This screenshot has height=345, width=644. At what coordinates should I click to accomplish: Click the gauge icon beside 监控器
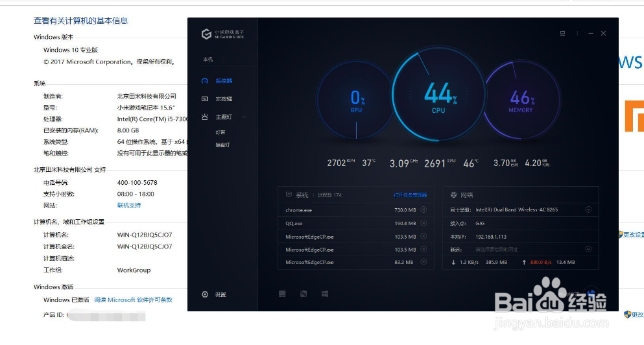[205, 81]
